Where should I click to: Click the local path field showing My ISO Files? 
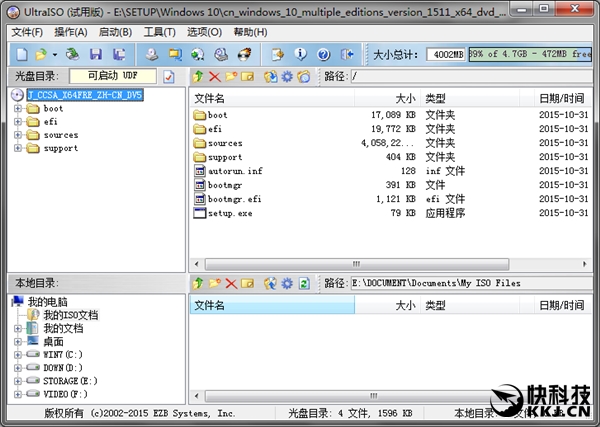click(x=470, y=283)
